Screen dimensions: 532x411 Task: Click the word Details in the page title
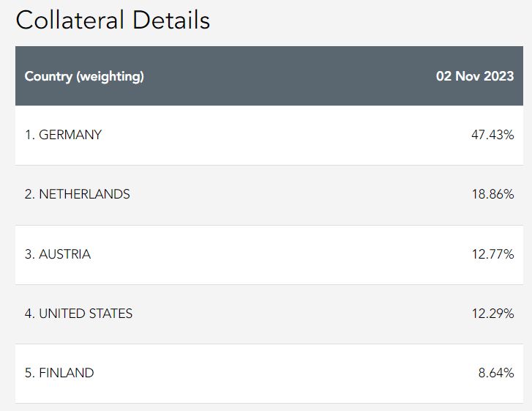171,20
